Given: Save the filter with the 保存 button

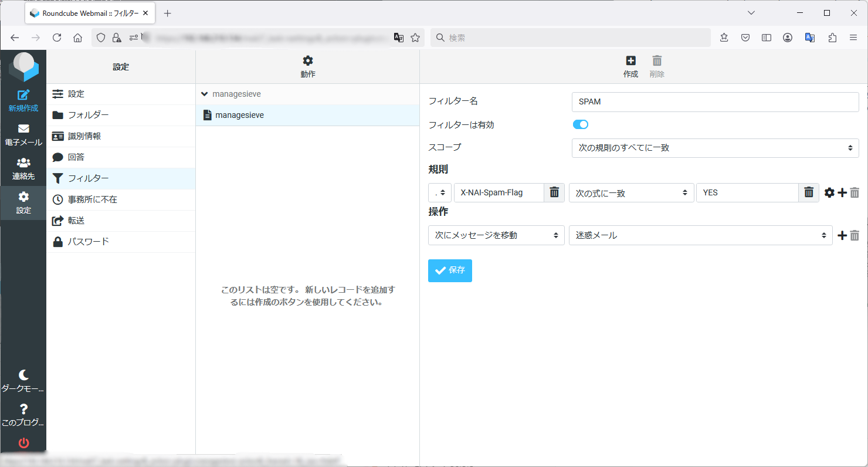Looking at the screenshot, I should point(449,270).
